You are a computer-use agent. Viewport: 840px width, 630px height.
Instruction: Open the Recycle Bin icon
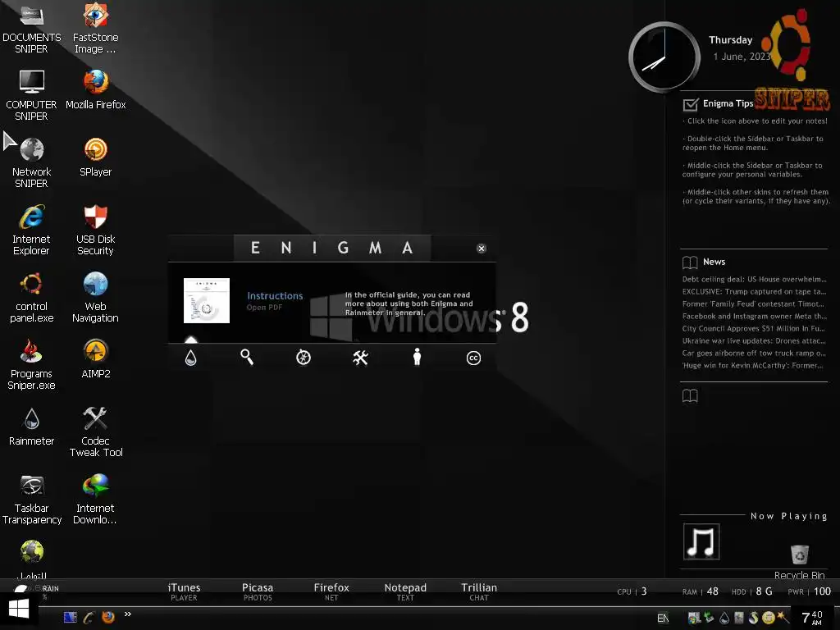[x=799, y=561]
